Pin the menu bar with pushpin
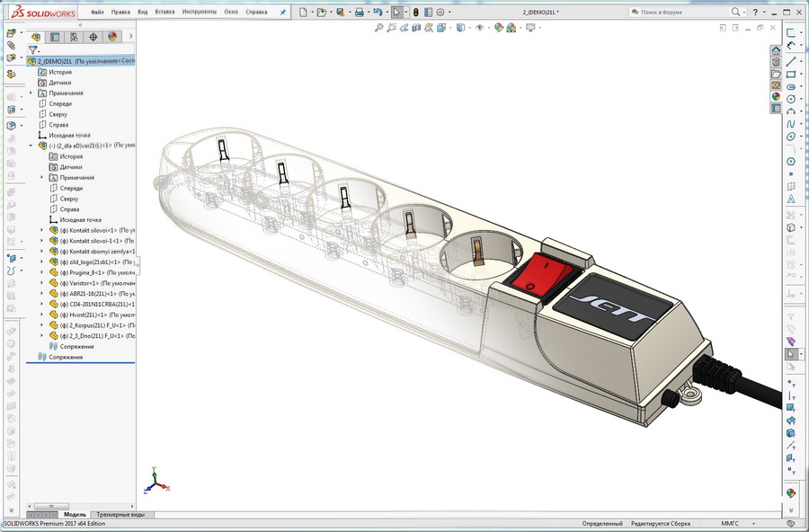This screenshot has height=532, width=809. [283, 12]
